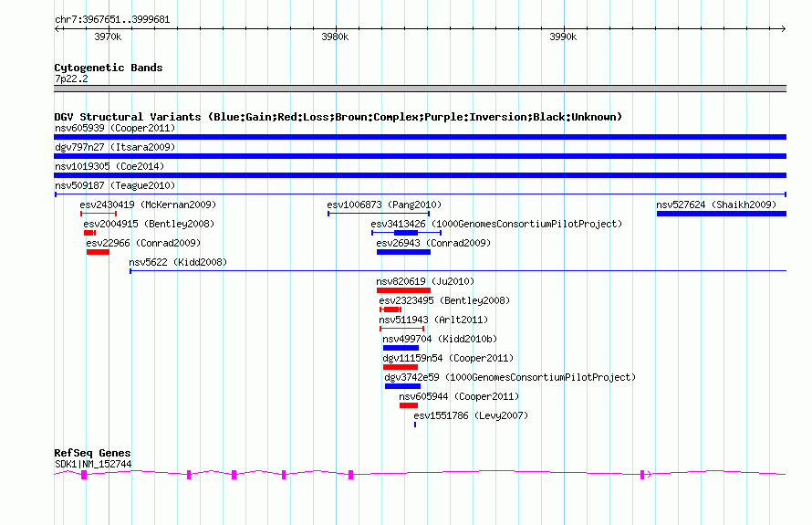Select blue bar under dgv3742e59
Screen dimensions: 812x525
click(x=402, y=386)
